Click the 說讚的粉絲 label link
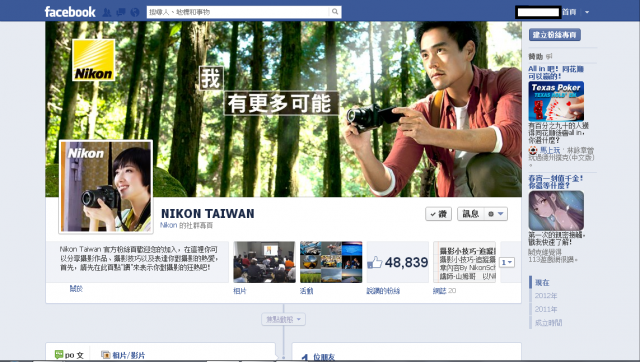Image resolution: width=640 pixels, height=362 pixels. [383, 291]
